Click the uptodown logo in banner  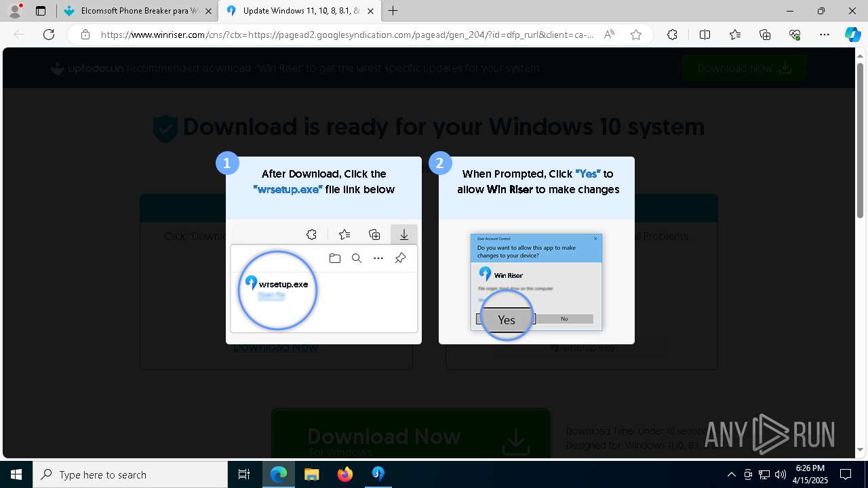coord(87,68)
